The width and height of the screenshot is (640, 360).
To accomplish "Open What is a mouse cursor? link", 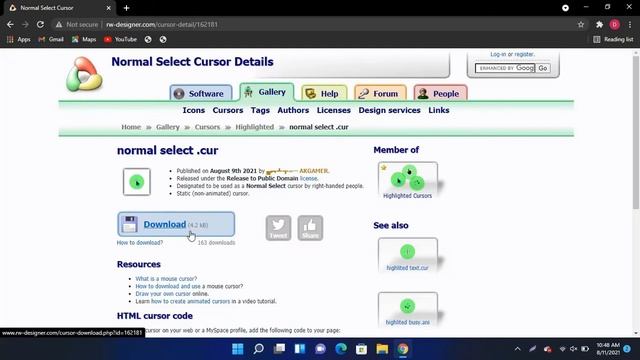I will (166, 279).
